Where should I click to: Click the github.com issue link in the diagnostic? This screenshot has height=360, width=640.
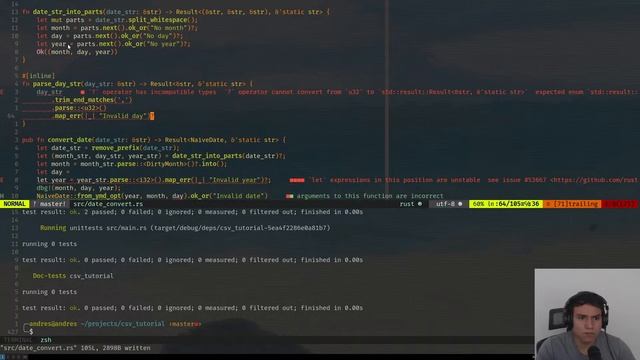point(594,180)
